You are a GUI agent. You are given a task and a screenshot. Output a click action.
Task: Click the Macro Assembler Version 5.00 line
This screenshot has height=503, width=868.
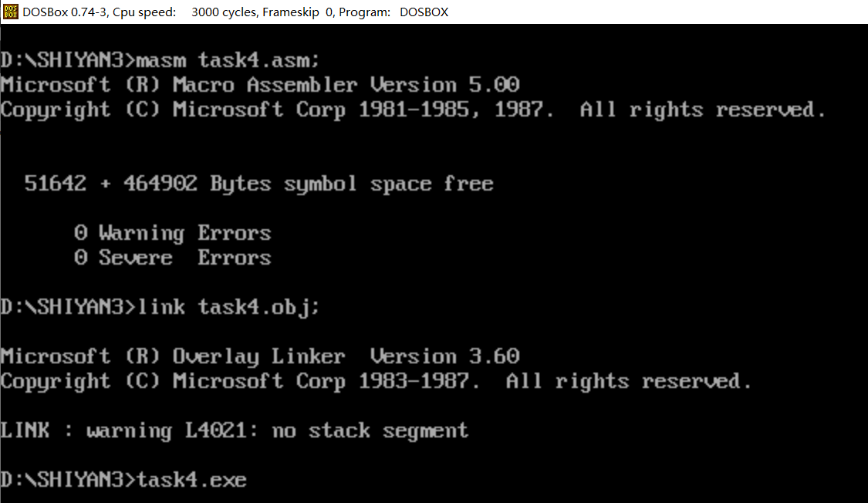point(346,85)
